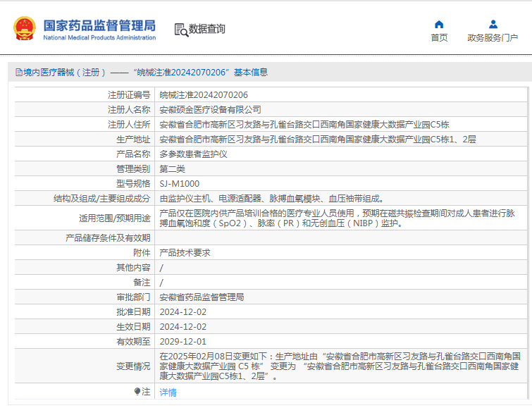This screenshot has height=408, width=532.
Task: Click the lightbulb icon beside 注
Action: [x=137, y=392]
